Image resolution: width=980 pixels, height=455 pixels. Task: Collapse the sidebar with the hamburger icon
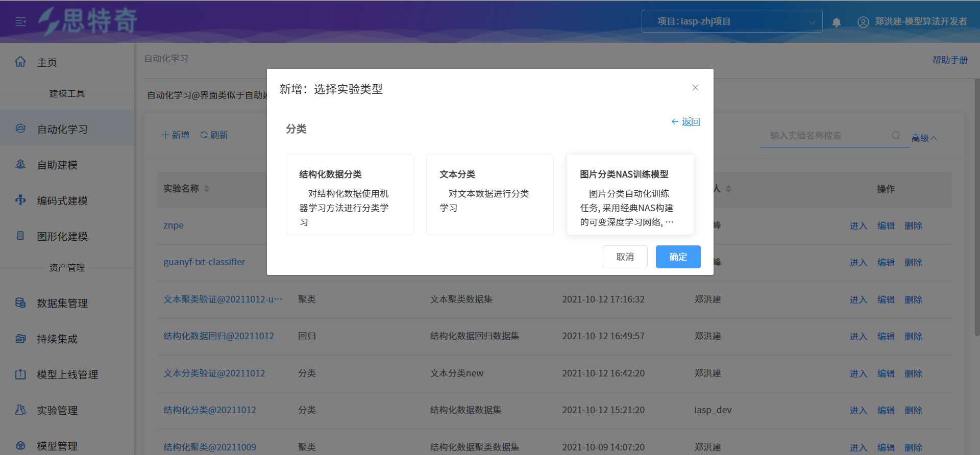(x=21, y=21)
